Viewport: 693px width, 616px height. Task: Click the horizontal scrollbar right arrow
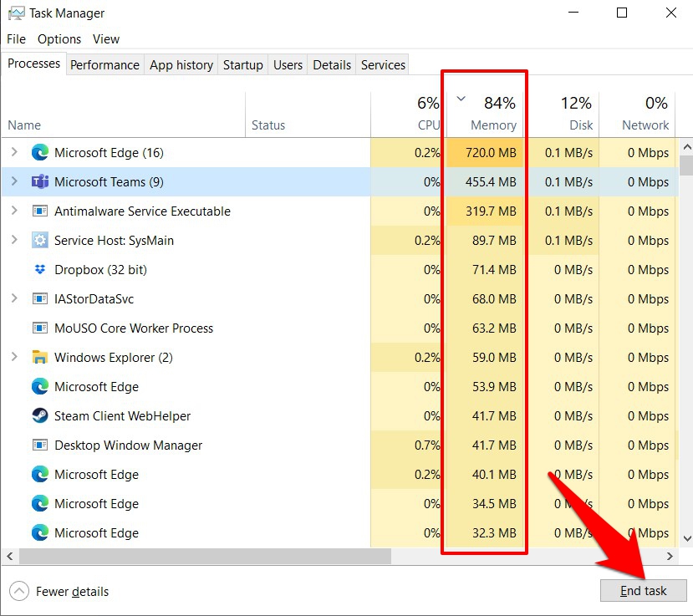click(670, 556)
